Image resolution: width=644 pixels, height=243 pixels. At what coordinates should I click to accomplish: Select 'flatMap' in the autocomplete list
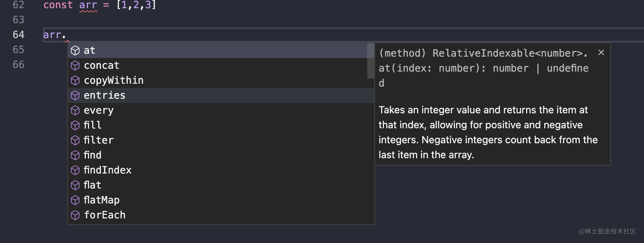pyautogui.click(x=102, y=200)
